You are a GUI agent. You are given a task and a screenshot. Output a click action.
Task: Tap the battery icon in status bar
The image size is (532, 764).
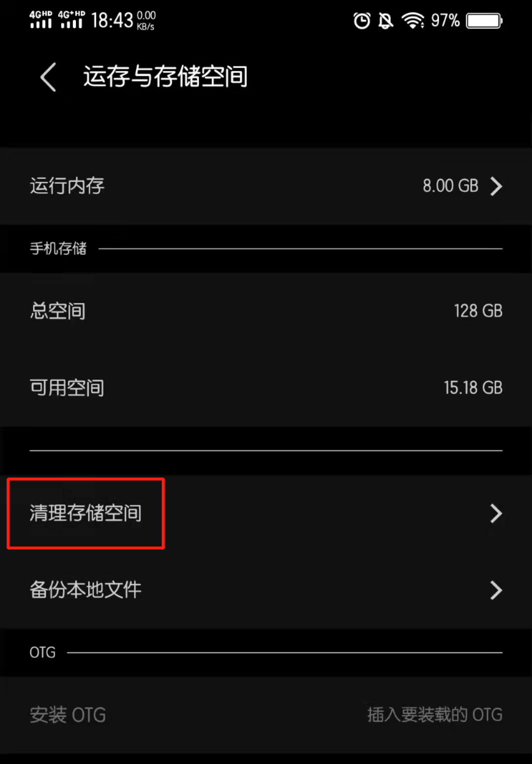pyautogui.click(x=484, y=21)
